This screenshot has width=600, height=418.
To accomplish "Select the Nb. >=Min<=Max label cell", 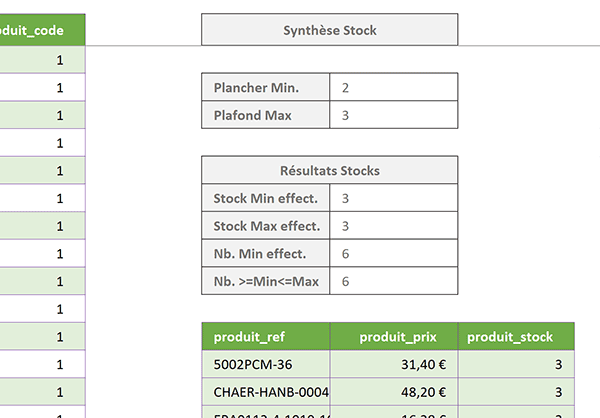I will tap(266, 281).
